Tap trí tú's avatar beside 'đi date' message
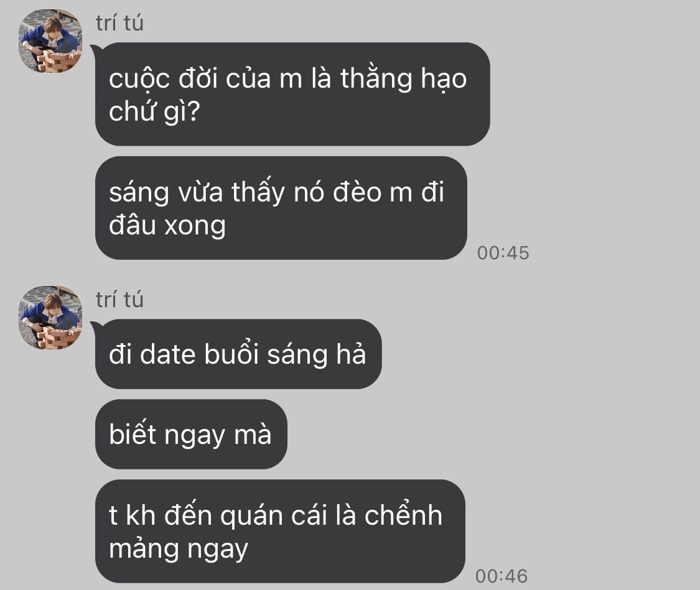The width and height of the screenshot is (700, 590). click(50, 318)
